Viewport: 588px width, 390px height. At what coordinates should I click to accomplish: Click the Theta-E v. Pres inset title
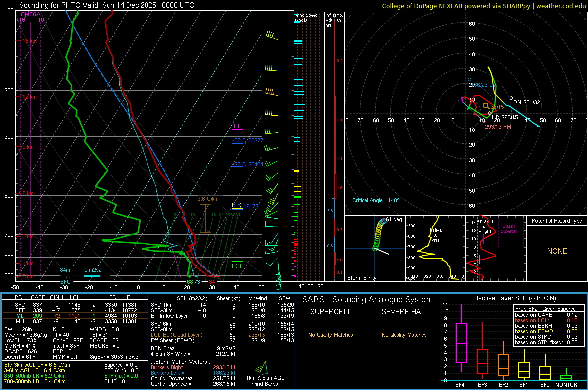(x=435, y=235)
